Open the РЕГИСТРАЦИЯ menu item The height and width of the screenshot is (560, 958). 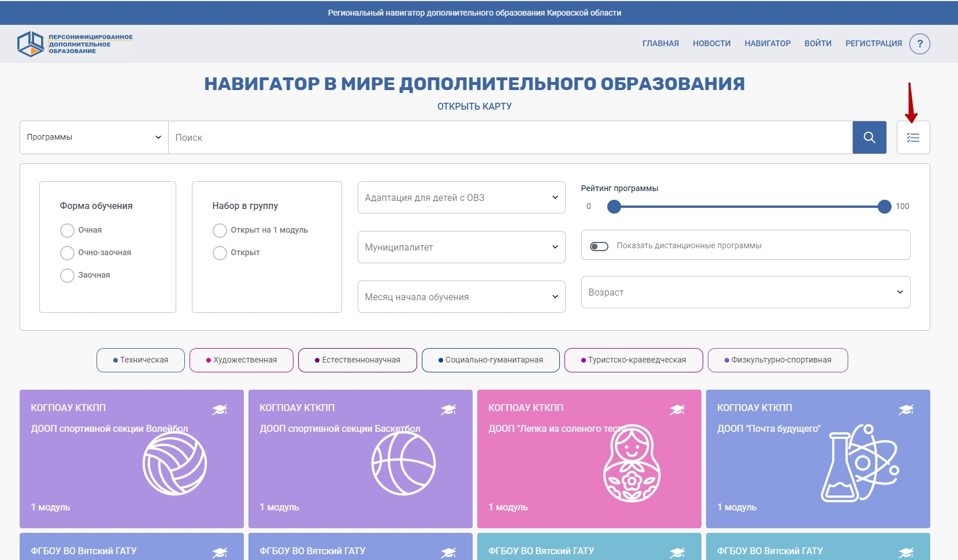pyautogui.click(x=873, y=43)
